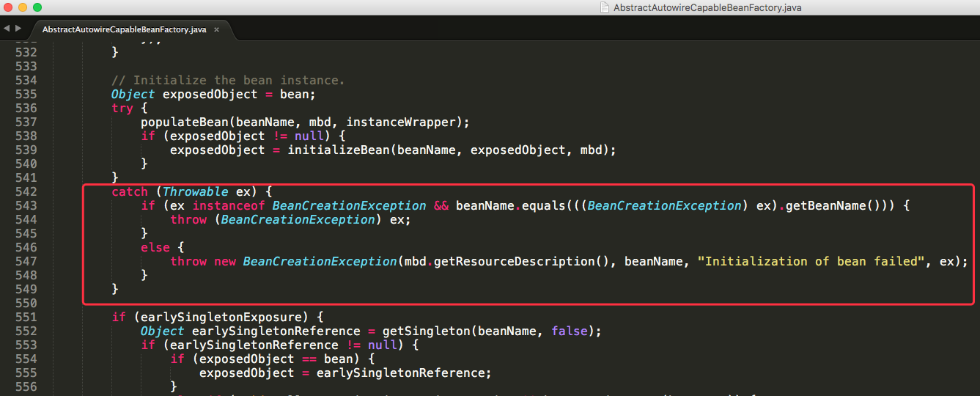The image size is (980, 396).
Task: Click the "else" keyword on line 546
Action: click(155, 247)
